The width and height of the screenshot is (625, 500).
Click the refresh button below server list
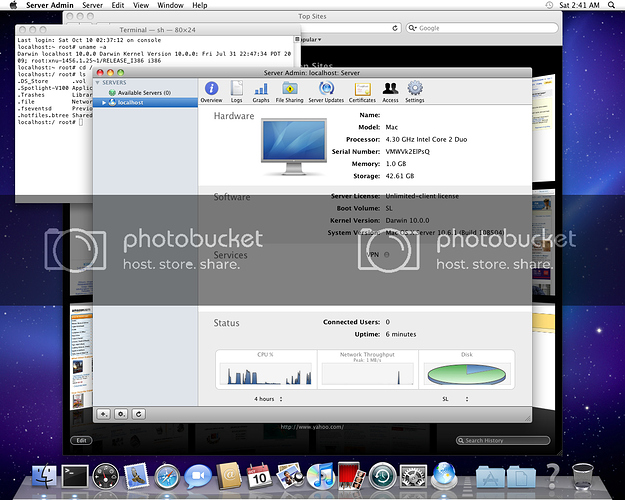pos(139,414)
